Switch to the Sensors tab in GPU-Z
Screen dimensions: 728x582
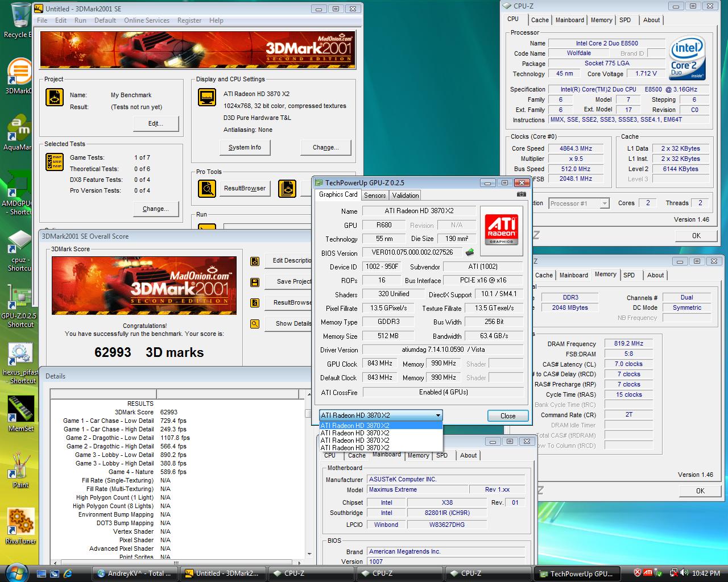[375, 196]
